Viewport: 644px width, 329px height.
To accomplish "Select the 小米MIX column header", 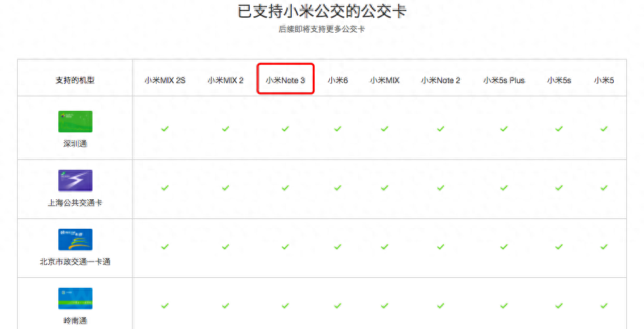I will (384, 81).
